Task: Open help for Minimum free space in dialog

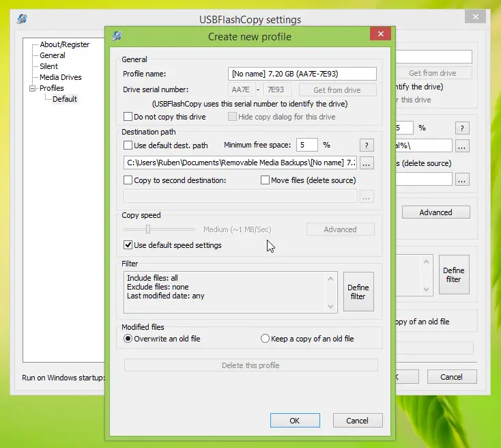Action: (x=367, y=145)
